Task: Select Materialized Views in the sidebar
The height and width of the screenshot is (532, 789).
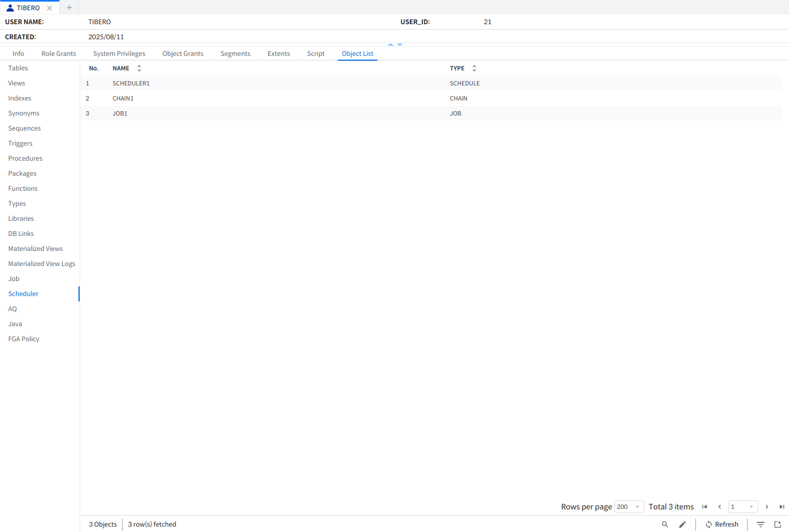Action: pyautogui.click(x=35, y=249)
